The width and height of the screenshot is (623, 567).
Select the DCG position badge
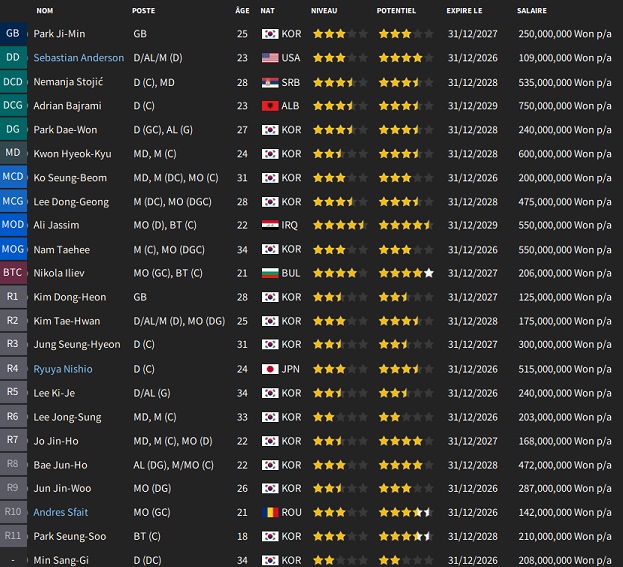pos(13,105)
